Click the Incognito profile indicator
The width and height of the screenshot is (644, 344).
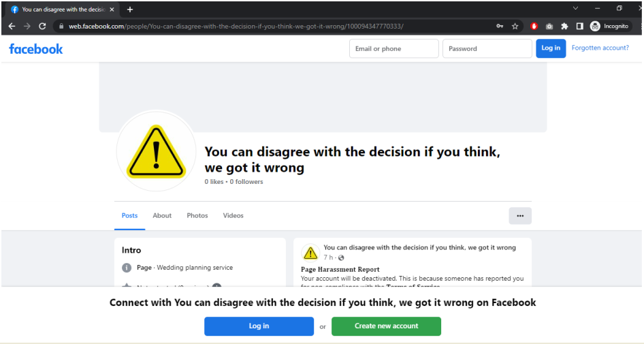tap(610, 27)
